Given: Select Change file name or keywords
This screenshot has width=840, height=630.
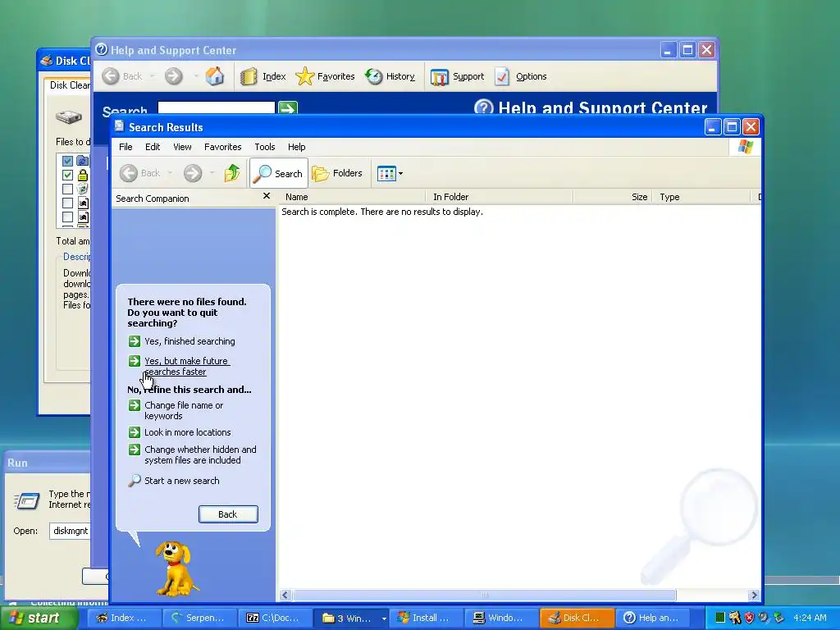Looking at the screenshot, I should tap(184, 410).
